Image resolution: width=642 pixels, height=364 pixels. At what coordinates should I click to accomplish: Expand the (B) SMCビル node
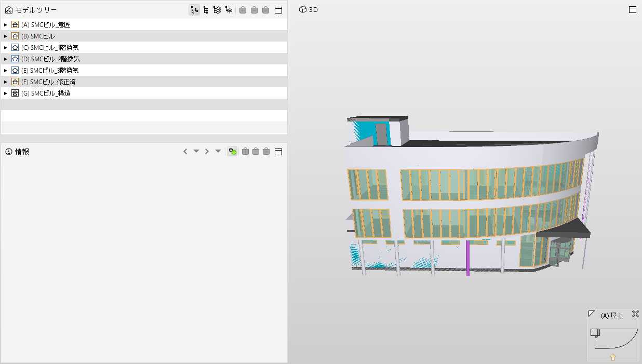coord(5,36)
